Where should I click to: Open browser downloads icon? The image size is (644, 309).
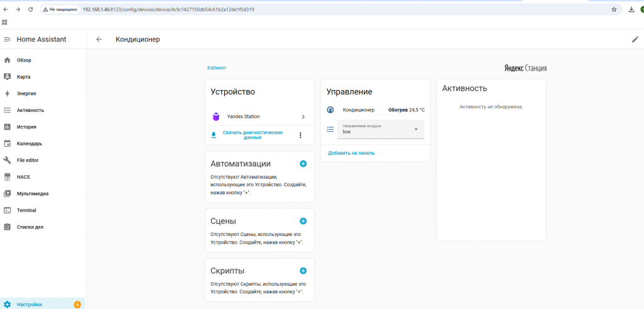click(x=631, y=9)
